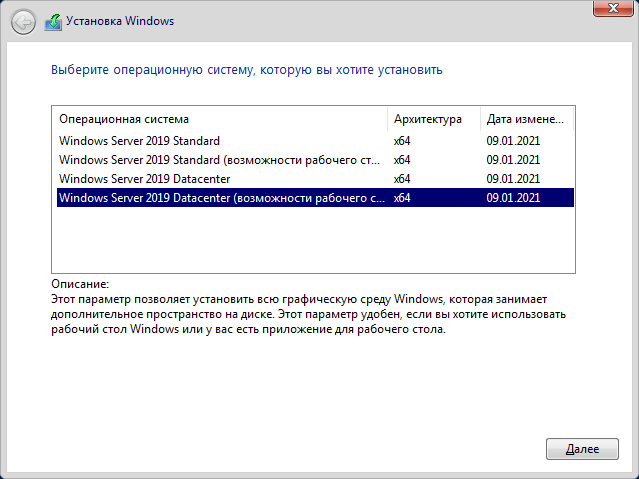Click the Операционная система column header
The height and width of the screenshot is (479, 639).
tap(220, 119)
